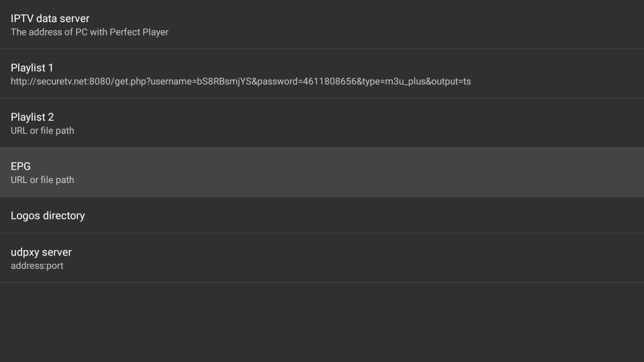The width and height of the screenshot is (644, 362).
Task: Choose the EPG row to set guide source
Action: pyautogui.click(x=322, y=172)
